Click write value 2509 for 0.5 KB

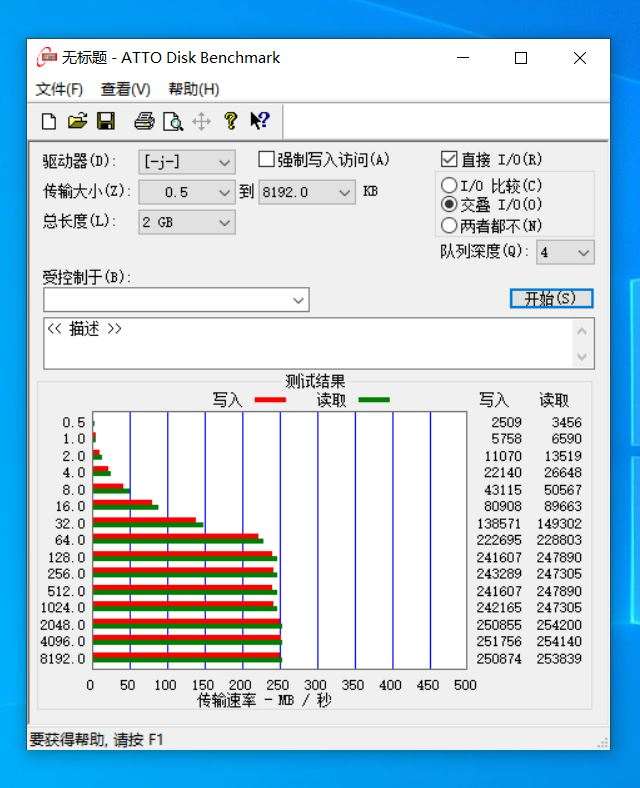(x=506, y=422)
